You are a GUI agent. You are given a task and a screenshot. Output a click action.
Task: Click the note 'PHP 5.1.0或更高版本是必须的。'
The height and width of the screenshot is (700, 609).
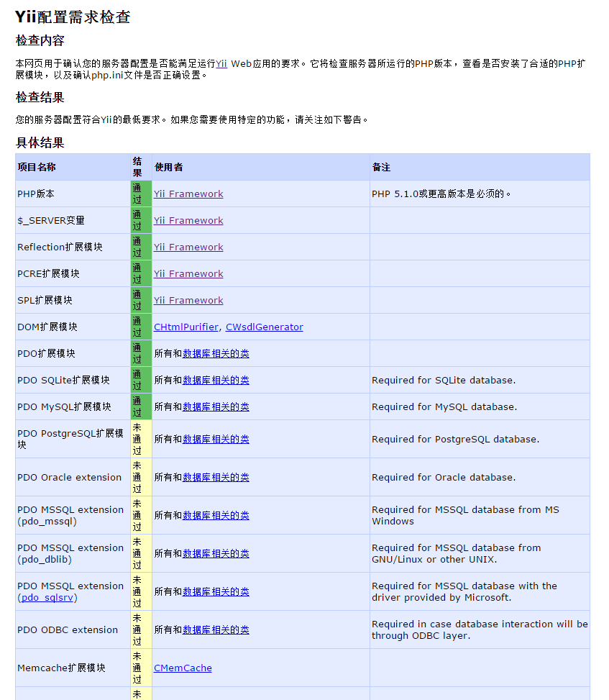(441, 194)
